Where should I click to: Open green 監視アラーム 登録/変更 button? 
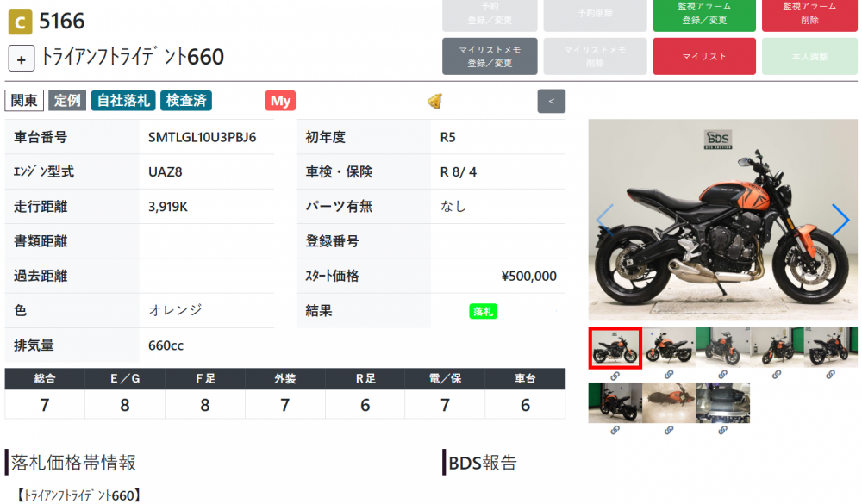(704, 15)
